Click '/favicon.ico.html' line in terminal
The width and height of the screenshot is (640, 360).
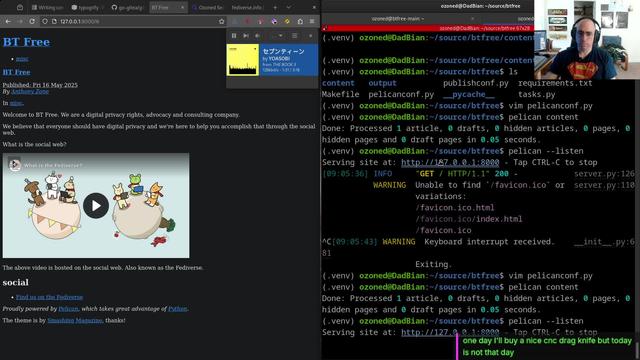pyautogui.click(x=455, y=208)
